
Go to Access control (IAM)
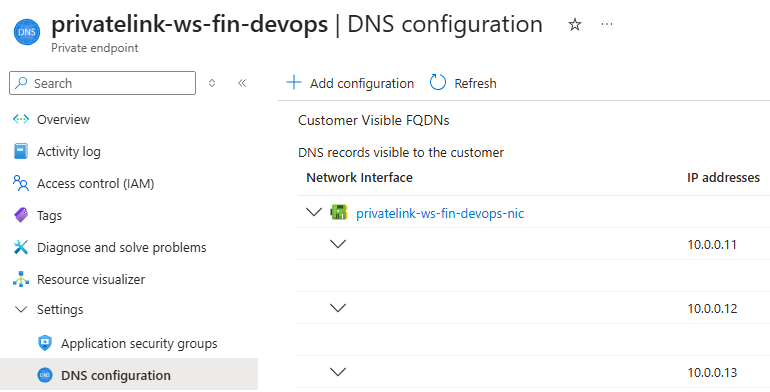[95, 184]
